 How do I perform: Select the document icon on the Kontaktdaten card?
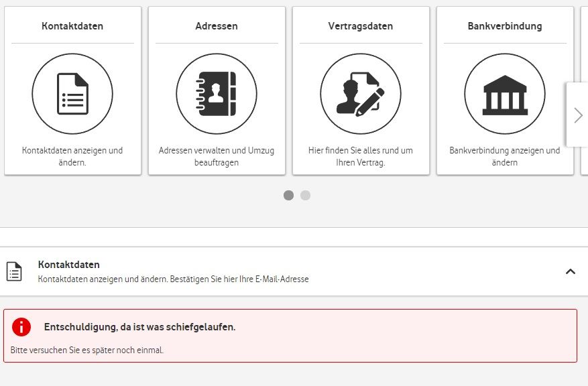click(x=72, y=93)
